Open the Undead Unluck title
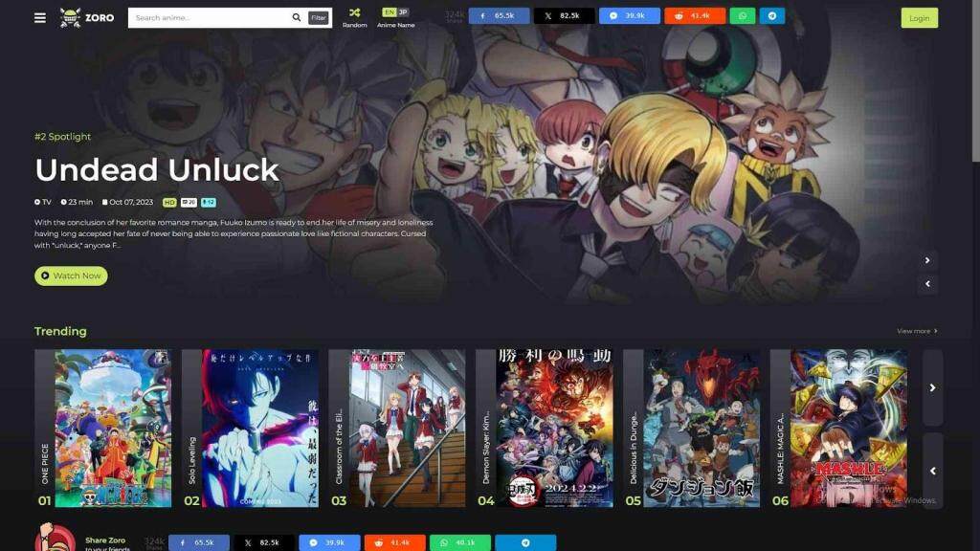 157,169
